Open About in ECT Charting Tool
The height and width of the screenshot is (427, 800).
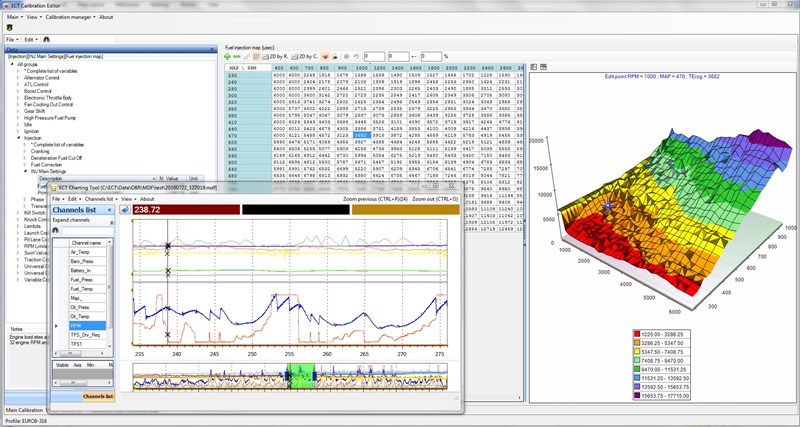tap(147, 199)
